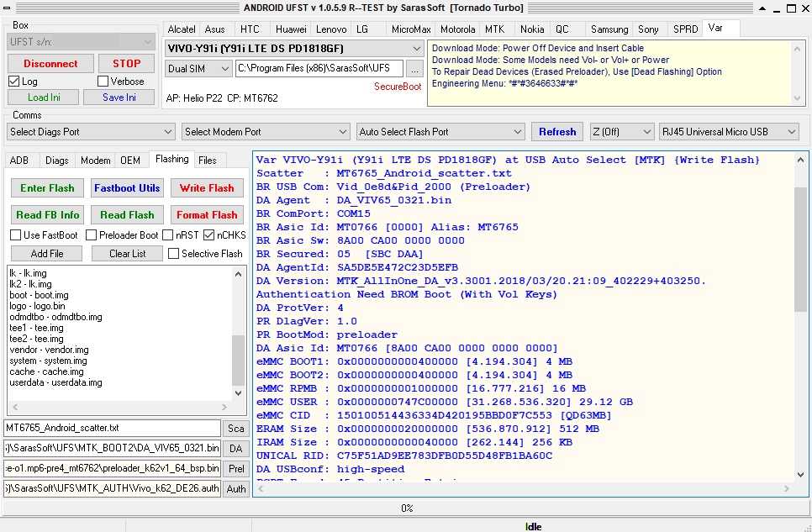Click the Auth file button

(235, 489)
